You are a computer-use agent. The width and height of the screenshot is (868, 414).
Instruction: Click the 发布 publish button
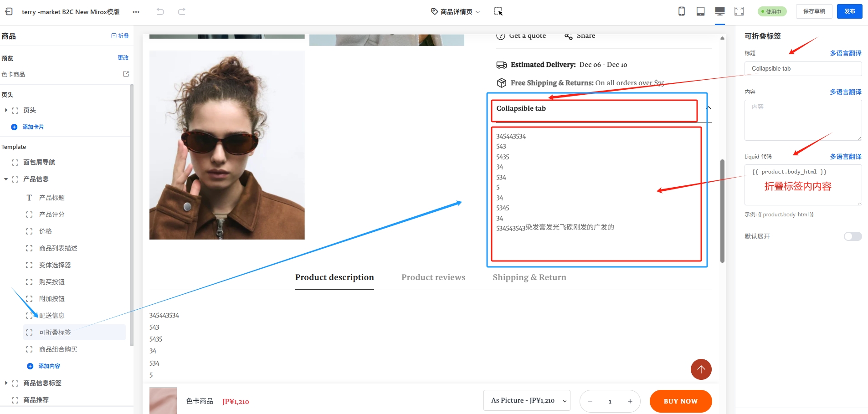(849, 11)
